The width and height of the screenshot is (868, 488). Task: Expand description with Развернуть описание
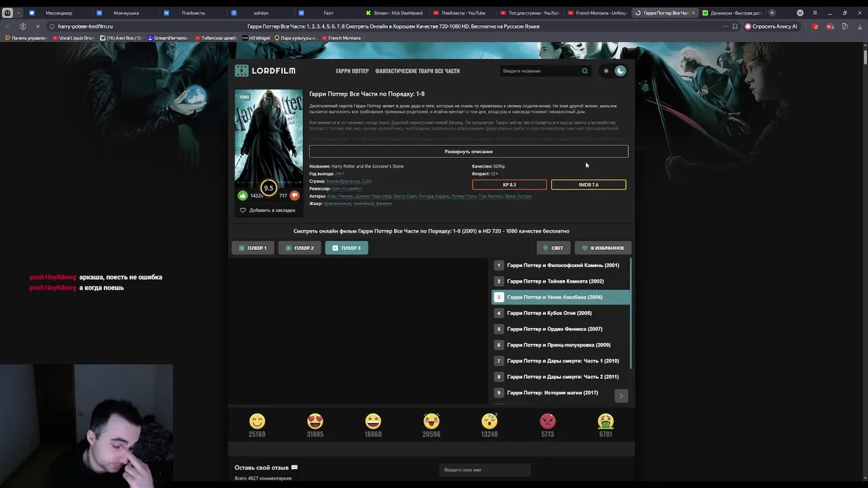point(469,152)
